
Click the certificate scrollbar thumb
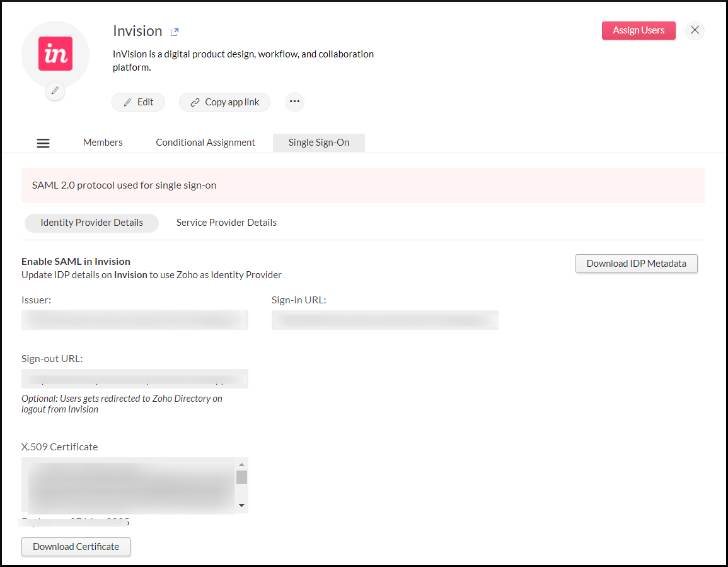(241, 477)
